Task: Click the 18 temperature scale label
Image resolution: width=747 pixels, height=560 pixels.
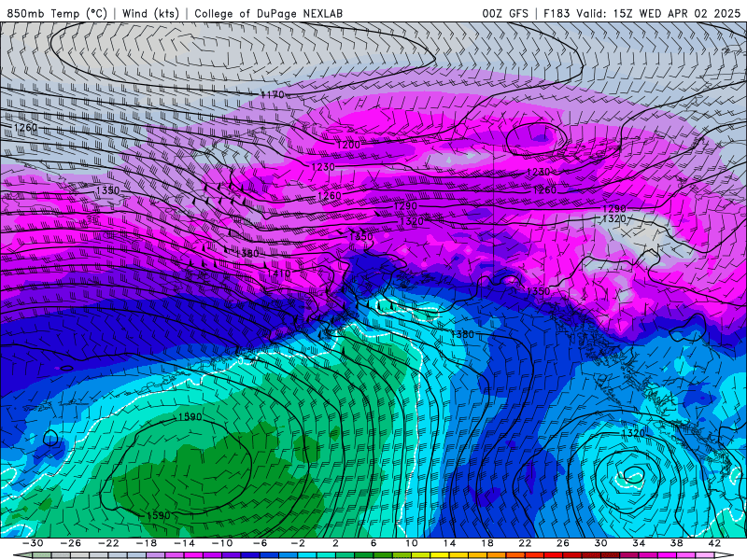Action: point(486,543)
